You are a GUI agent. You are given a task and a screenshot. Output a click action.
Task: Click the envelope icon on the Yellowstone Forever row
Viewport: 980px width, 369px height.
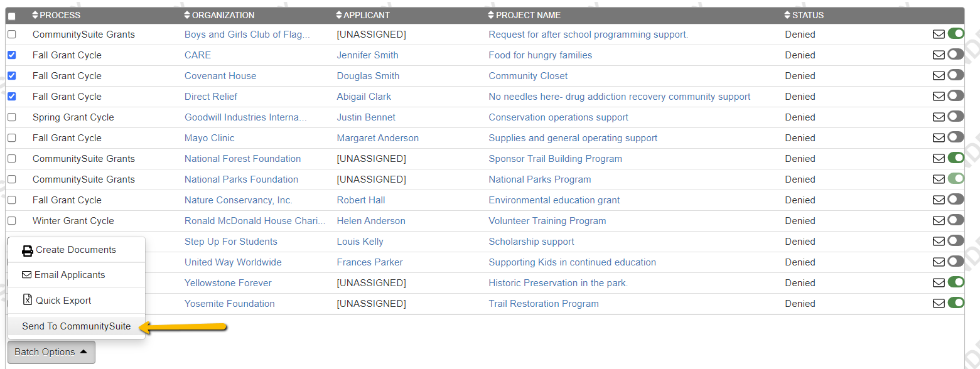pos(939,282)
